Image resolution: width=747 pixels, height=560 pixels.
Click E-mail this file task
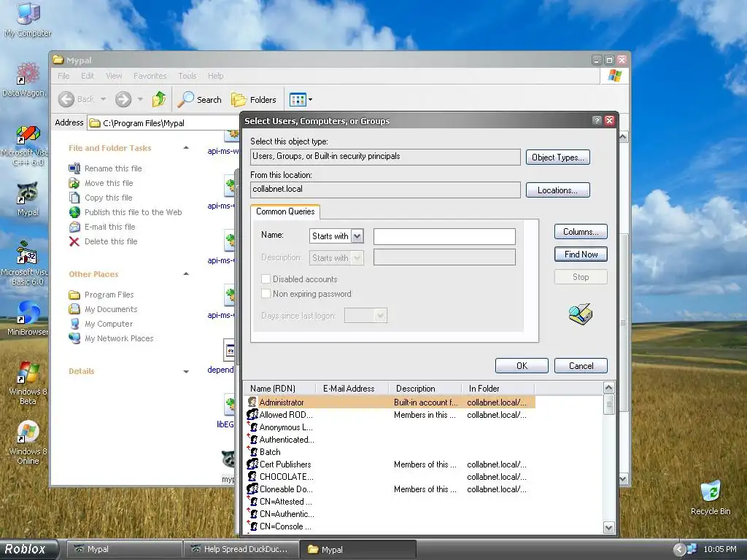point(109,227)
